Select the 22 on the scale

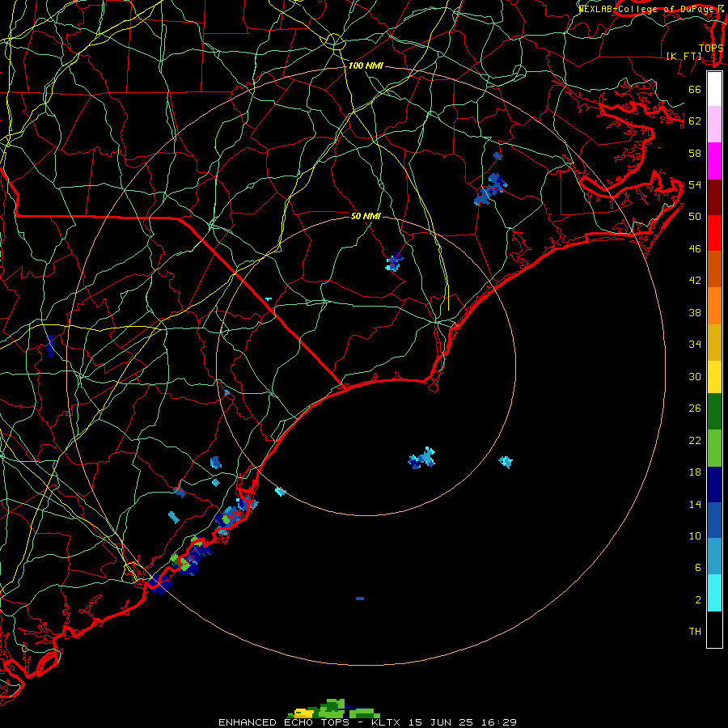pos(695,440)
